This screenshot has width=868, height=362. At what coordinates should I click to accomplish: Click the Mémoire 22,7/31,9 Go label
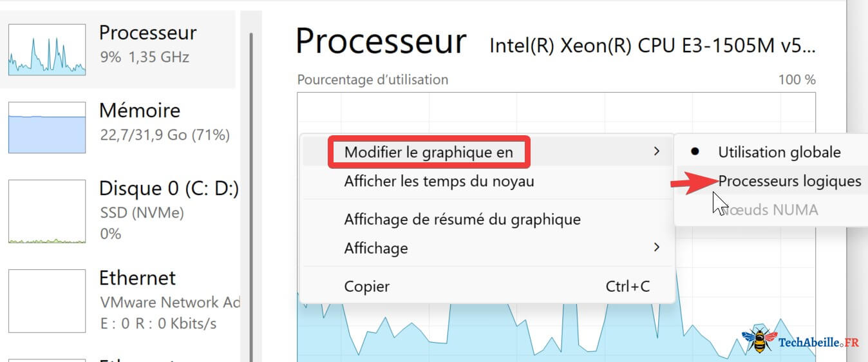click(164, 135)
